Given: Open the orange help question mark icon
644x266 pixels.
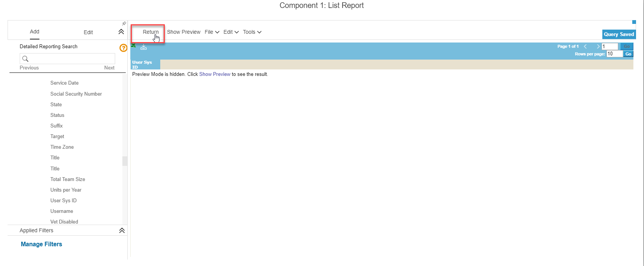Looking at the screenshot, I should (x=123, y=48).
